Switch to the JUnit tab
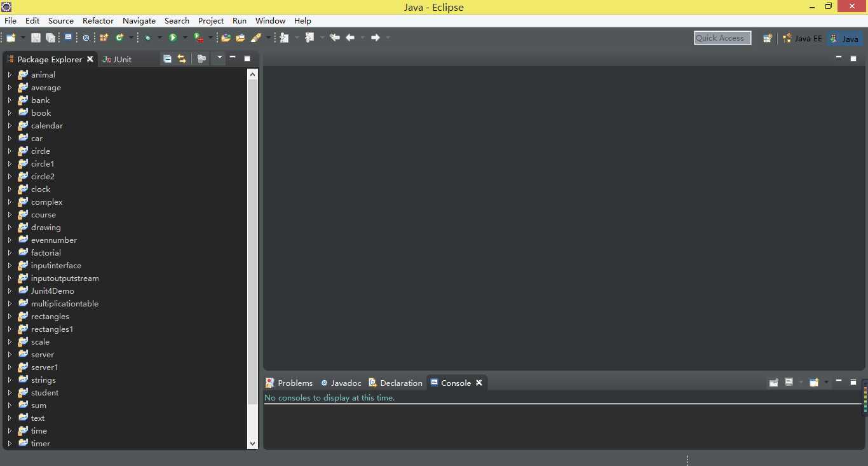868x466 pixels. pos(117,59)
